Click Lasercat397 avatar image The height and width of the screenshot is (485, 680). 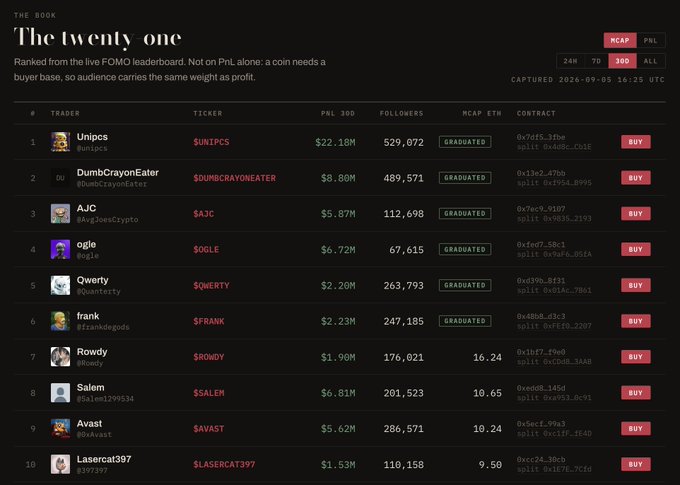point(60,464)
